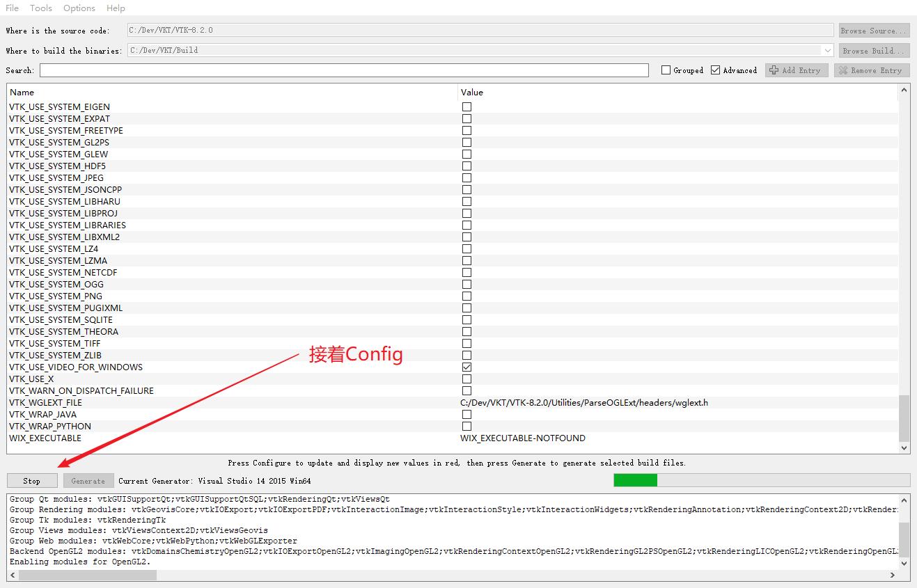The height and width of the screenshot is (588, 917).
Task: Enable VTK_USE_SYSTEM_PUGIXML checkbox
Action: [467, 308]
